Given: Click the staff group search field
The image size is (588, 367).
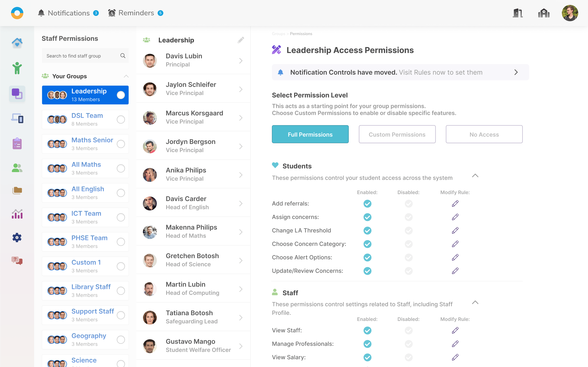Looking at the screenshot, I should pos(85,56).
